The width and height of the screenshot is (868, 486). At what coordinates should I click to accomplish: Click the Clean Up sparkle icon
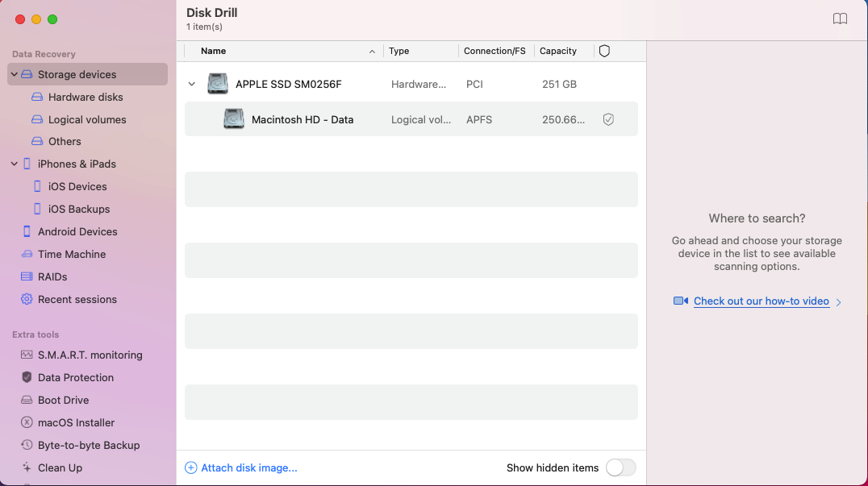(27, 467)
